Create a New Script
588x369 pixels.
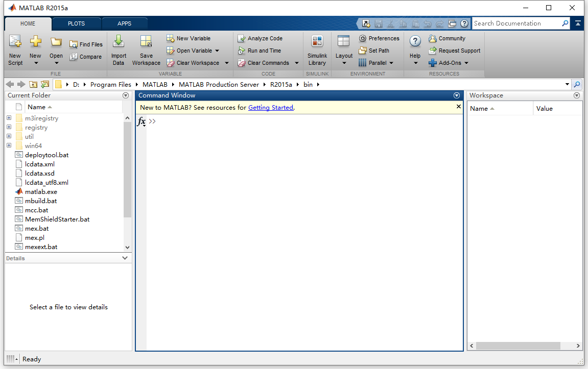15,50
